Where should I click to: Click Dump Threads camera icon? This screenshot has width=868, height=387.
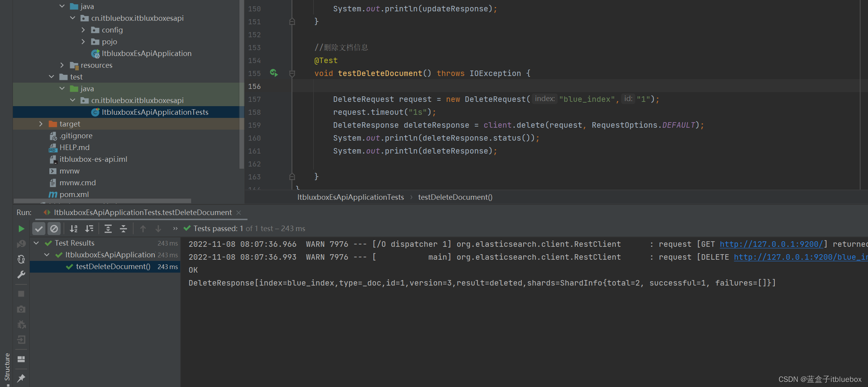21,309
